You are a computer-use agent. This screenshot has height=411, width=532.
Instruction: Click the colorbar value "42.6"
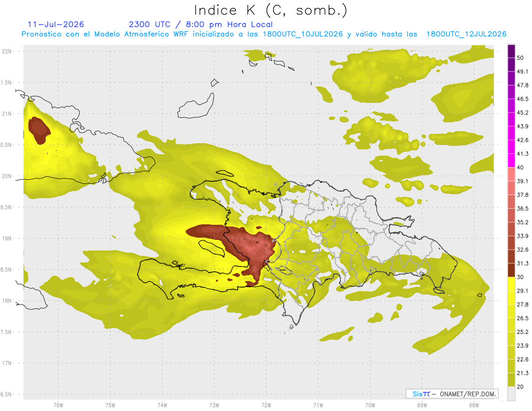pos(523,140)
